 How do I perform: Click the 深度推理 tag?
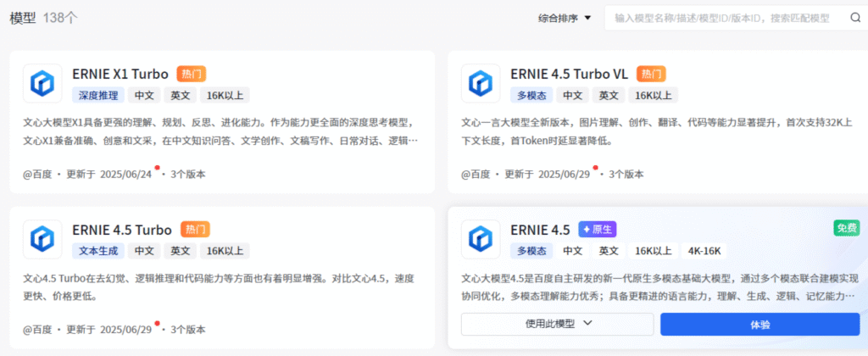[x=98, y=95]
